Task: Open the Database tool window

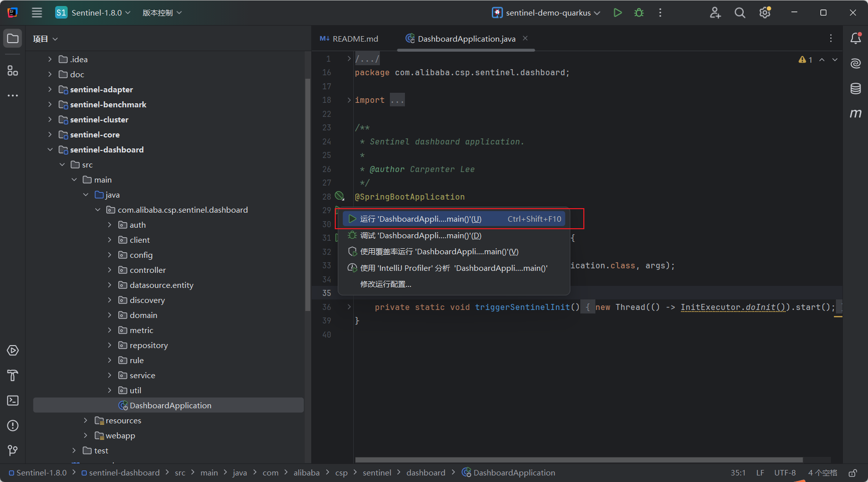Action: [x=855, y=89]
